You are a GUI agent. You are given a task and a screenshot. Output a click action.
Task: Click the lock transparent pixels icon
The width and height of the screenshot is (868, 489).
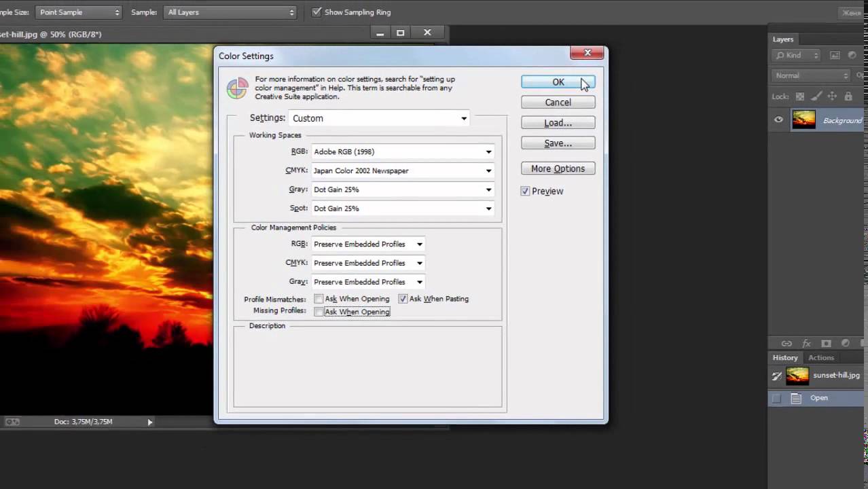tap(800, 96)
